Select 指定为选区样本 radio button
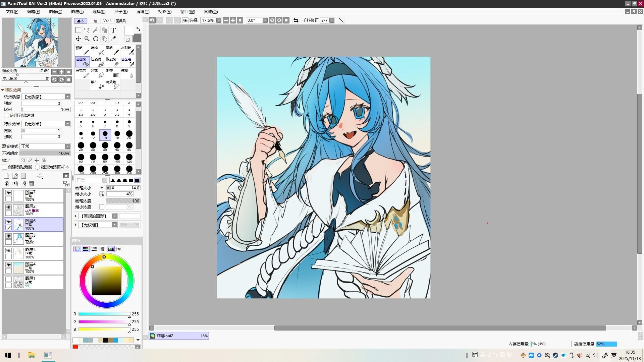Viewport: 644px width, 362px height. click(x=38, y=167)
